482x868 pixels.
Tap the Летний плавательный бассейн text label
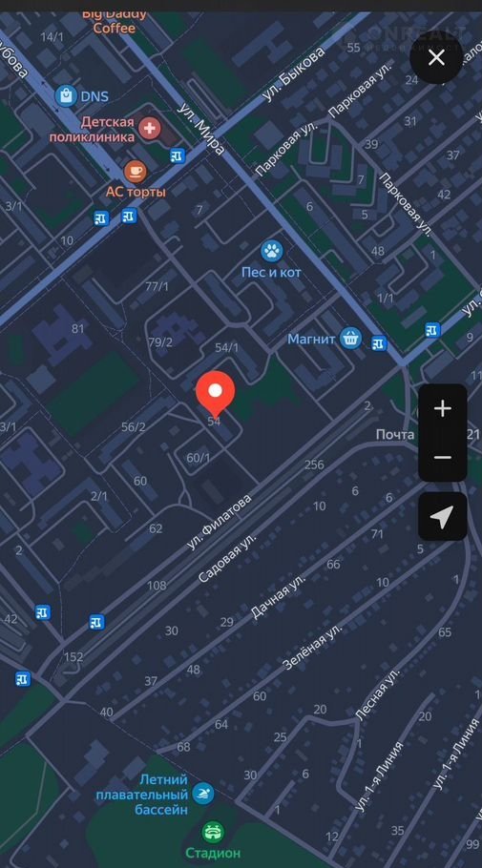tap(142, 795)
